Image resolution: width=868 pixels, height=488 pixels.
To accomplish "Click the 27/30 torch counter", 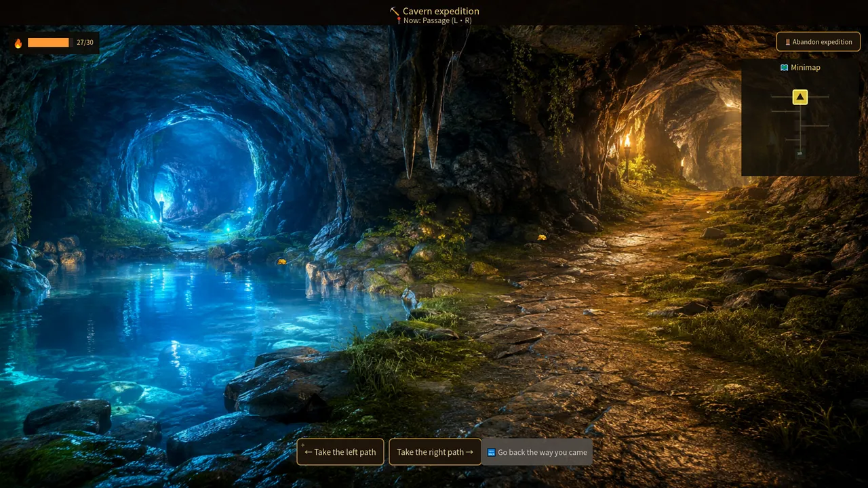I will pyautogui.click(x=85, y=43).
